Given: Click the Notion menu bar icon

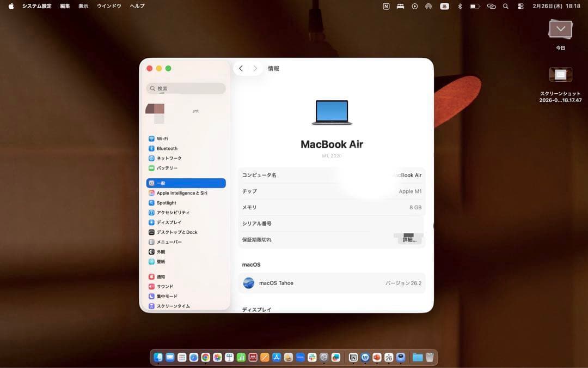Looking at the screenshot, I should click(x=386, y=6).
